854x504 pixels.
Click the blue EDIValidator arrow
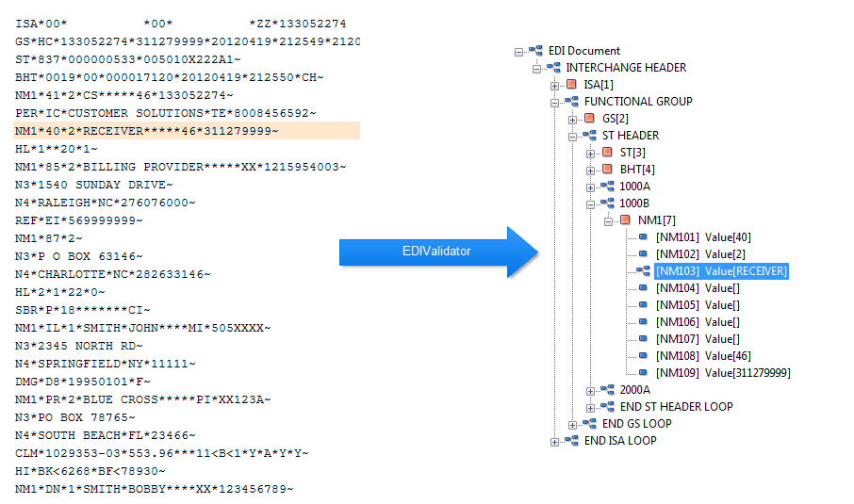(x=438, y=252)
